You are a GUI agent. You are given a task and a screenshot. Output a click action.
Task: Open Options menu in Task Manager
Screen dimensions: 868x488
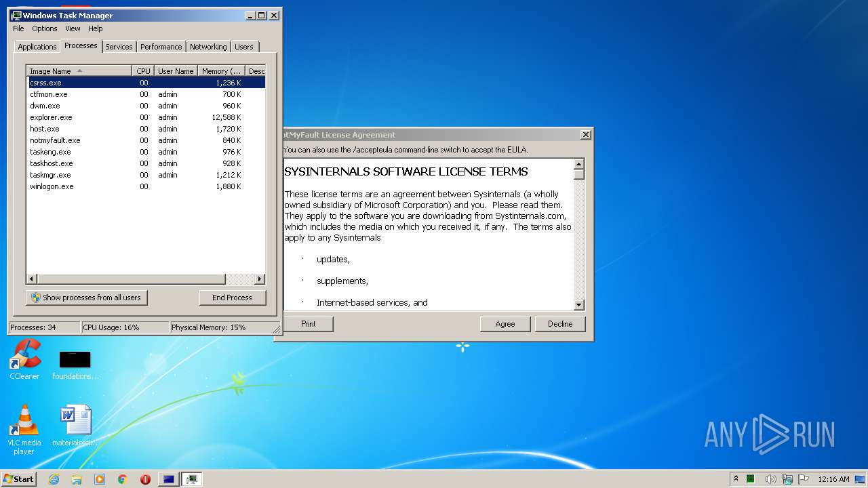point(45,28)
